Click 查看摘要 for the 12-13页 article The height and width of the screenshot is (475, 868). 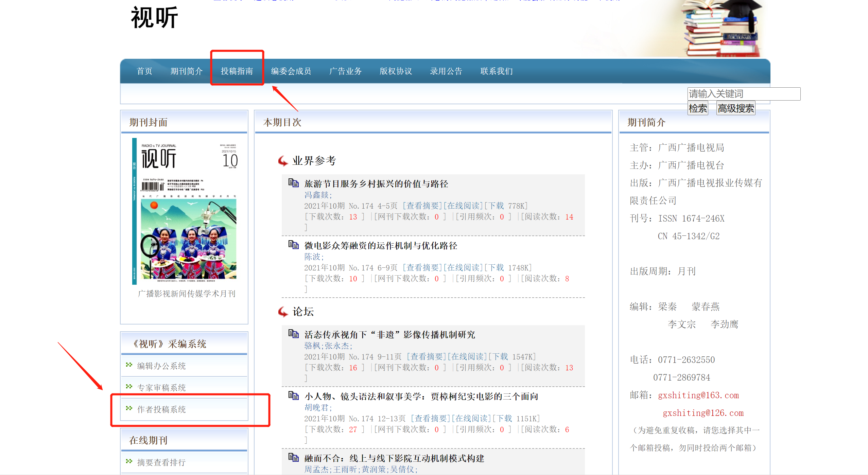point(431,418)
